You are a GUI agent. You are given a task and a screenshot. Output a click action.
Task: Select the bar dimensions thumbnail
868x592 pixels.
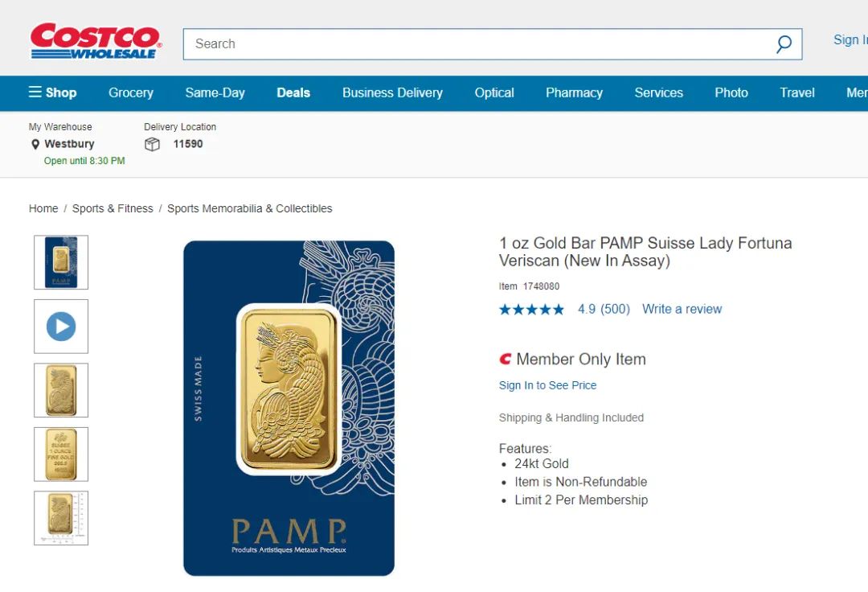pyautogui.click(x=61, y=518)
